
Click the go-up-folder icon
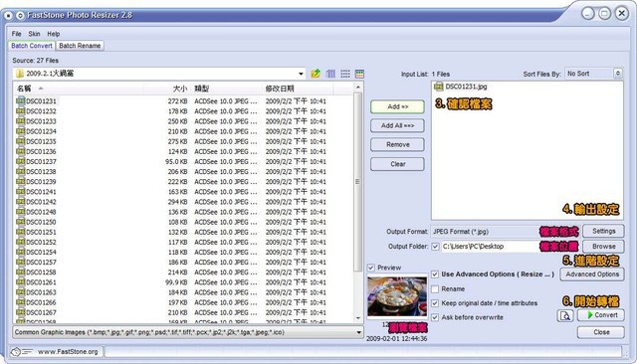coord(316,74)
